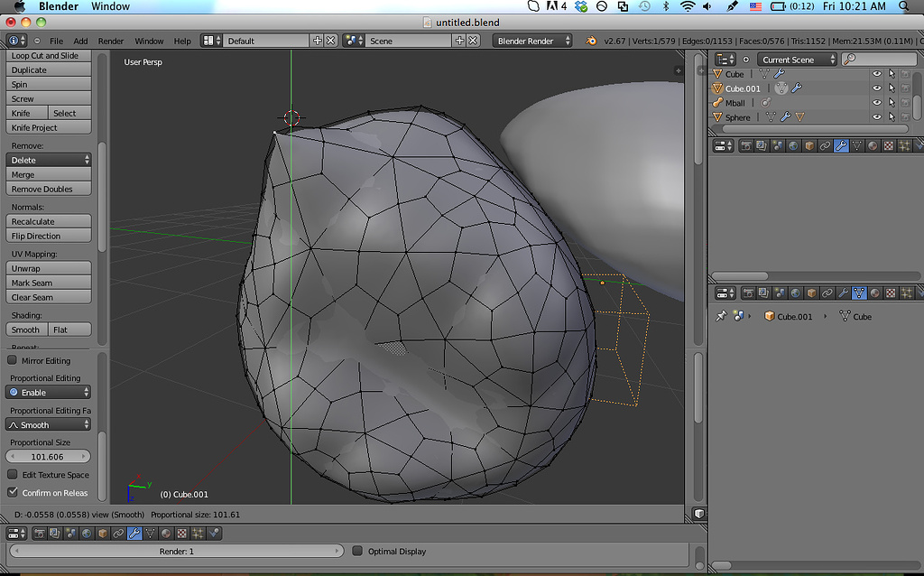Open Render tab in bottom properties editor
This screenshot has height=576, width=924.
(40, 534)
